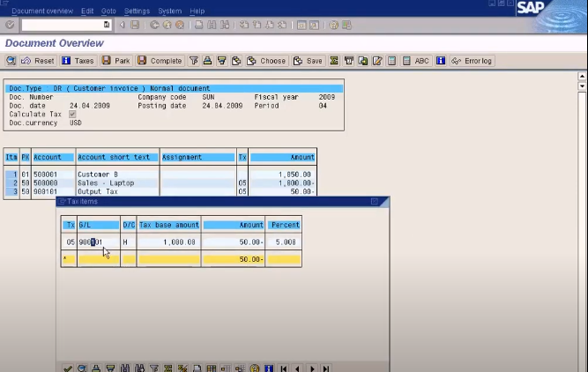Click the Next Page icon in standard toolbar
Screen dimensions: 588x372
(x=269, y=26)
